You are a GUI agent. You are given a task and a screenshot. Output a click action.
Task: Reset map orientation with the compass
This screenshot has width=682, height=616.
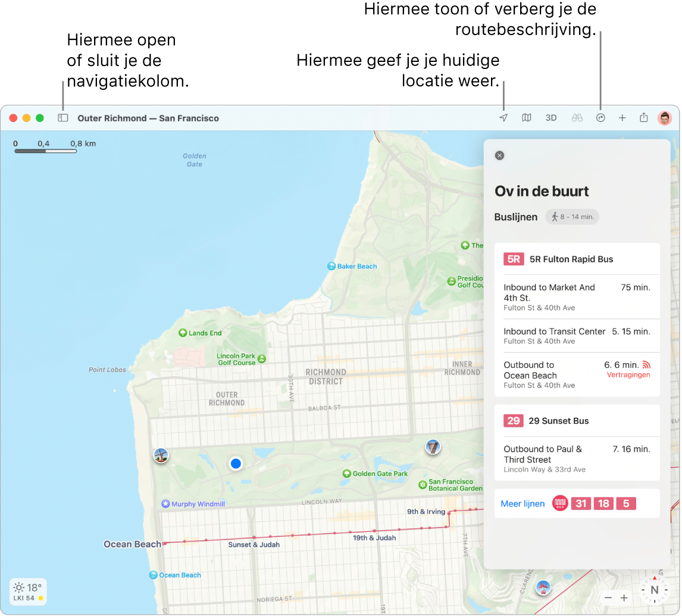pyautogui.click(x=653, y=590)
